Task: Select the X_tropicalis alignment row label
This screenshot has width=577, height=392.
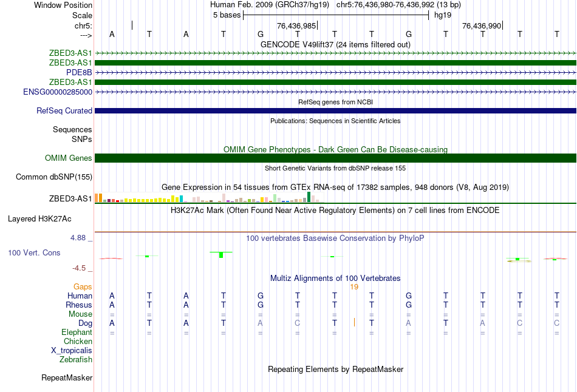Action: point(72,351)
